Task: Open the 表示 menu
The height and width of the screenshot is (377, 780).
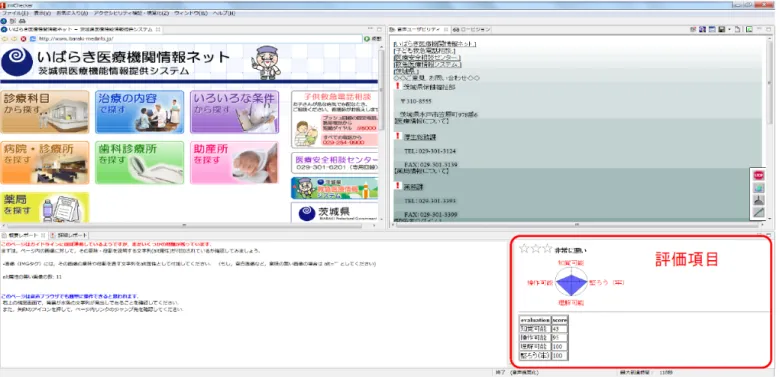Action: pos(42,13)
